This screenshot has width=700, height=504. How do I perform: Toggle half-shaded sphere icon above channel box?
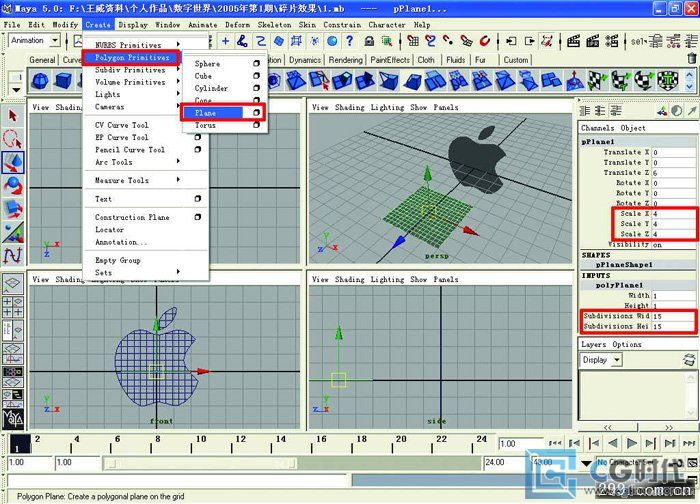coord(677,111)
